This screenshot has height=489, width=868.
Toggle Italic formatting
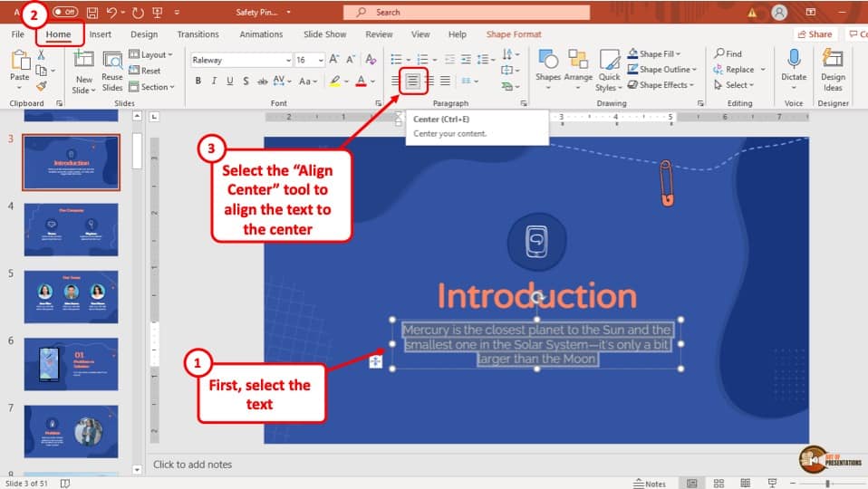click(x=214, y=81)
